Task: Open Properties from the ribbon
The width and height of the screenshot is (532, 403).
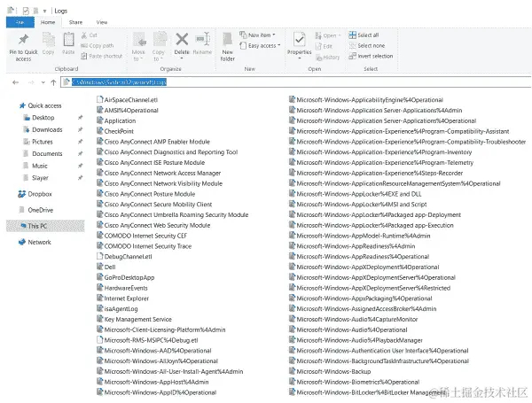Action: pyautogui.click(x=300, y=46)
